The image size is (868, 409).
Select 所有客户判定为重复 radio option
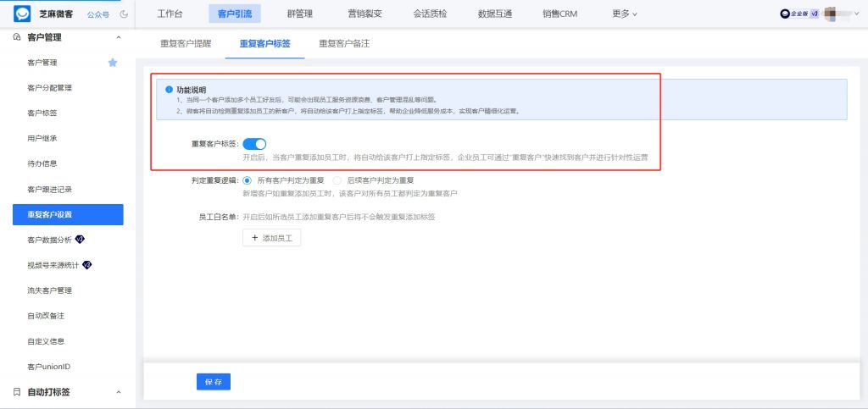coord(248,180)
